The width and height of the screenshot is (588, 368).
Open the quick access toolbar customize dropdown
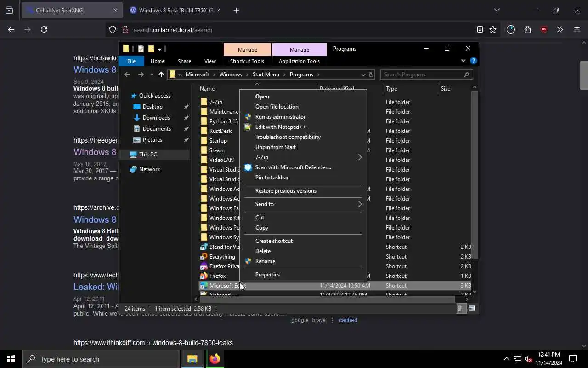(159, 49)
